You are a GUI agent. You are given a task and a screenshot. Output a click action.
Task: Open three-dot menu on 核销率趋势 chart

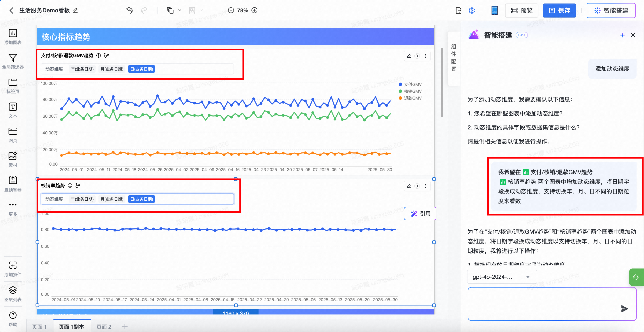coord(425,186)
